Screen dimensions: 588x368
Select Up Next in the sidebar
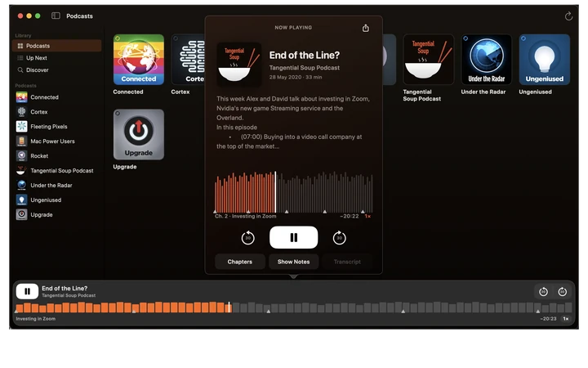[x=56, y=58]
